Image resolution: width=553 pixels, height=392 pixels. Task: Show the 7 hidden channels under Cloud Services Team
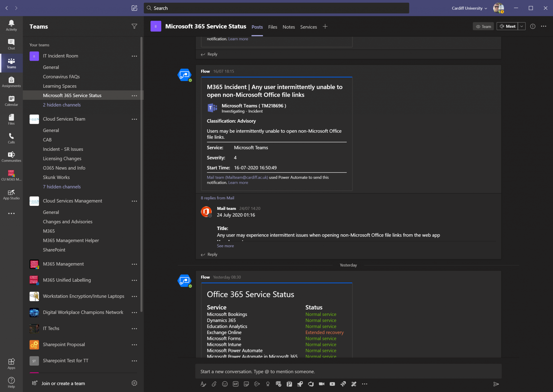tap(62, 186)
